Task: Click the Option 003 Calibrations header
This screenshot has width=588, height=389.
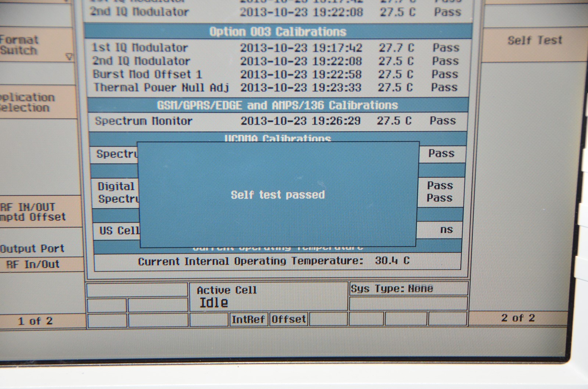Action: click(277, 32)
